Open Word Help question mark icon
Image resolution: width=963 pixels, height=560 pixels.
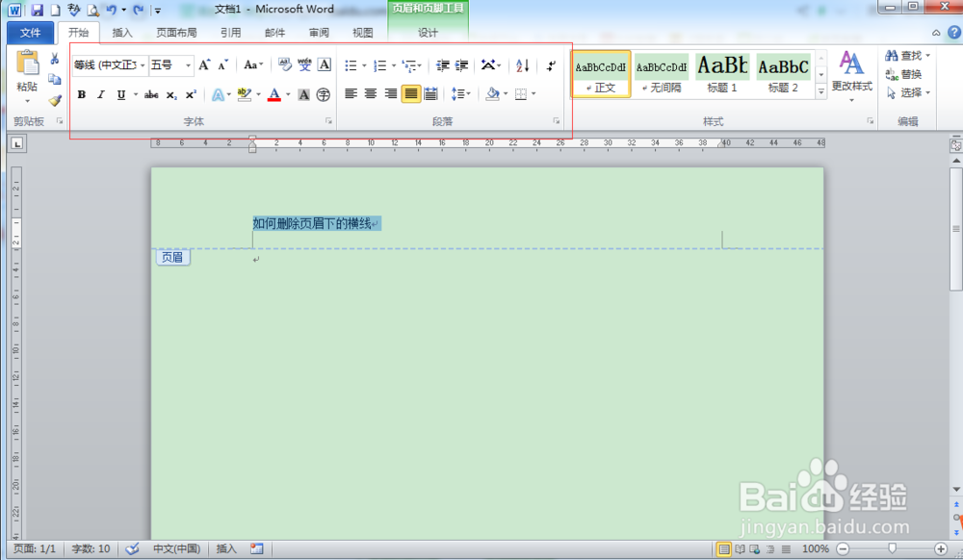click(x=953, y=33)
